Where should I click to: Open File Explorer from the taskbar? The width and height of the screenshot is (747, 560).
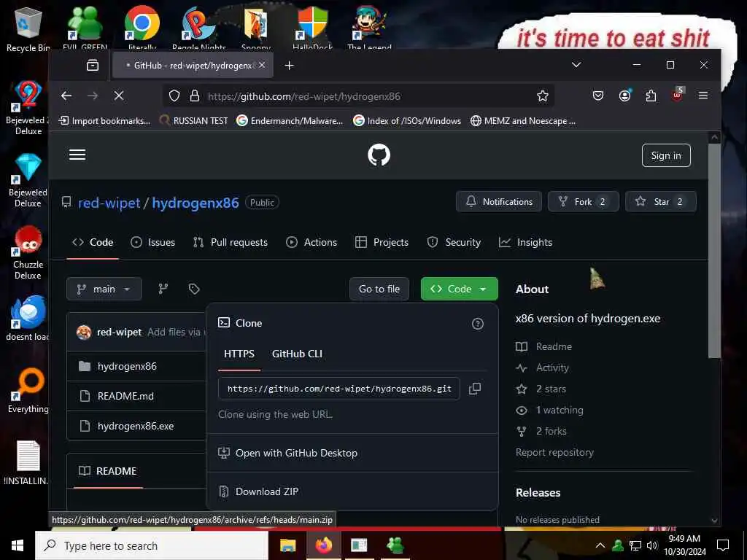click(x=287, y=545)
